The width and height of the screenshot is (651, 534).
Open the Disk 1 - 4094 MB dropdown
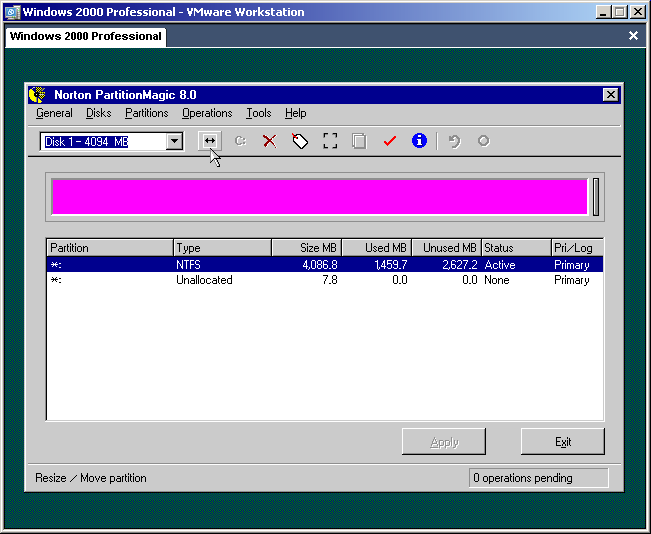click(x=175, y=141)
